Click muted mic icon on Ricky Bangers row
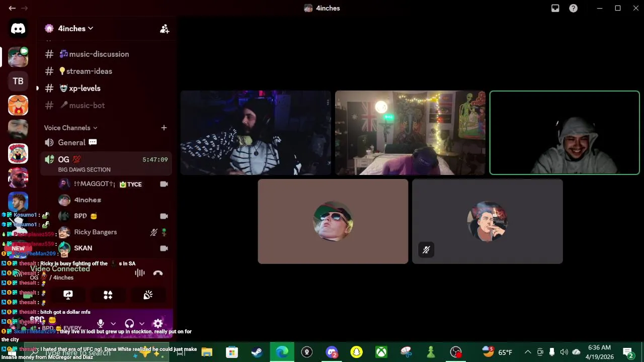Viewport: 644px width, 362px height. [x=154, y=232]
